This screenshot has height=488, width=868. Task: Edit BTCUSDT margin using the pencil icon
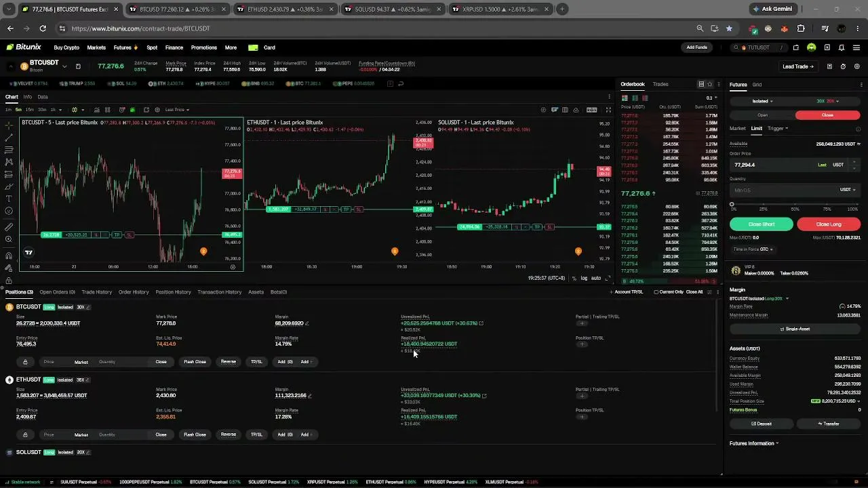[x=307, y=323]
